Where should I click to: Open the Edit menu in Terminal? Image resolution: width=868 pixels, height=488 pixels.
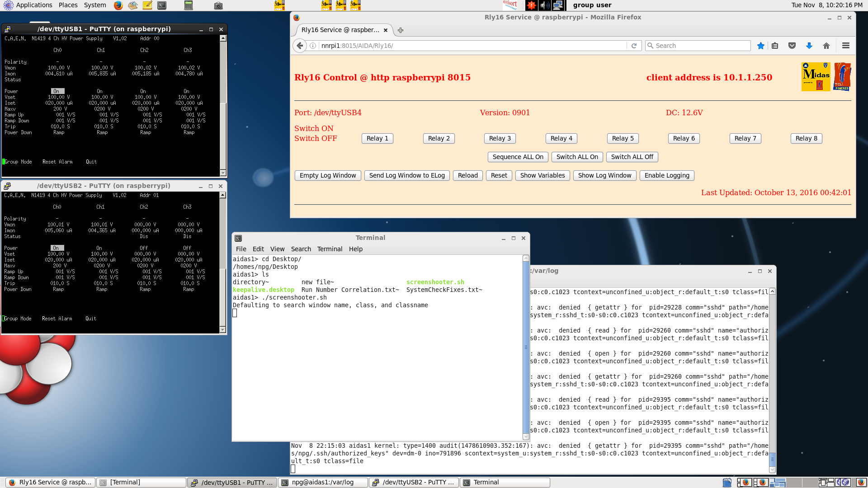[258, 249]
